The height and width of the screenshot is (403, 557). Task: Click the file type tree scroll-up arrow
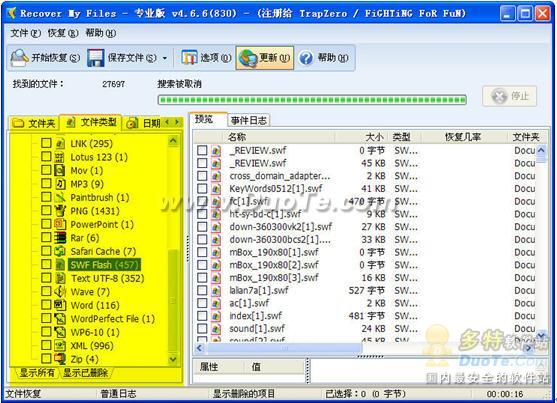click(173, 141)
